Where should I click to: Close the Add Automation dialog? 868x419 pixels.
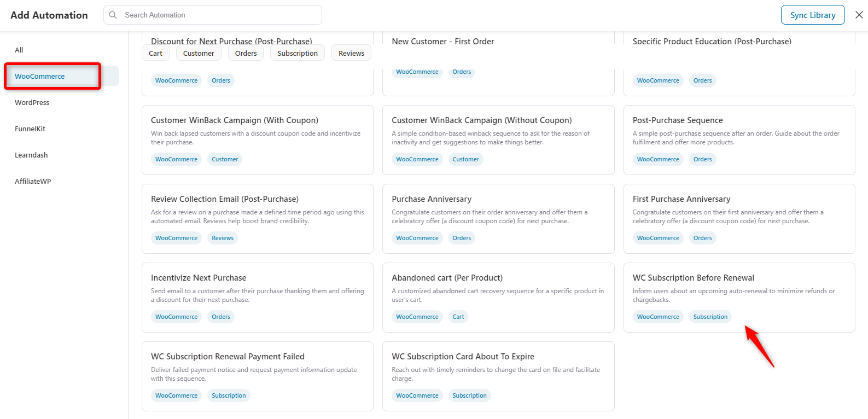[x=859, y=15]
